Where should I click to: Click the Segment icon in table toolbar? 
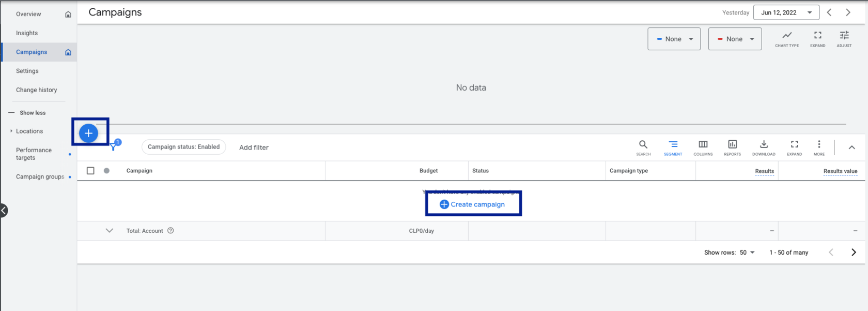click(x=673, y=147)
